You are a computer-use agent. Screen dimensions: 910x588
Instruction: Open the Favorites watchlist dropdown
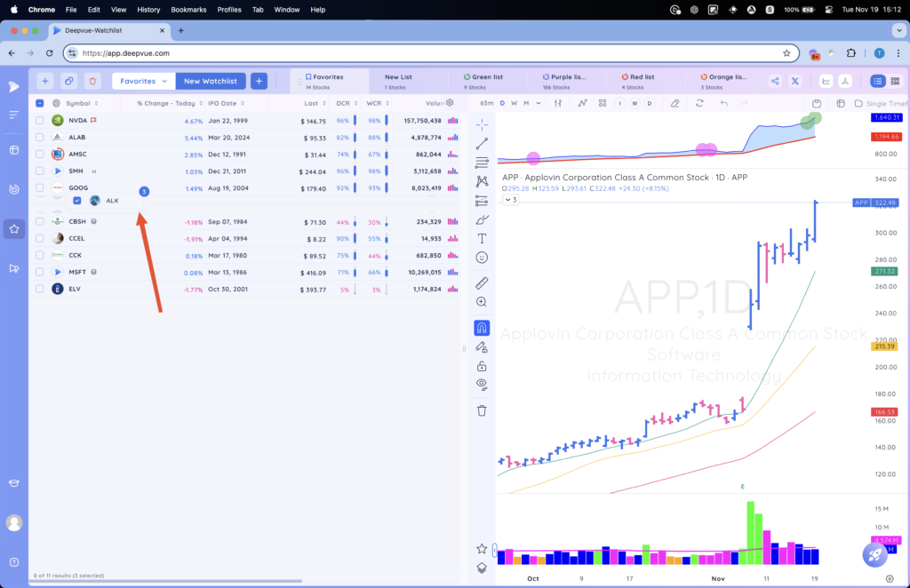click(143, 81)
